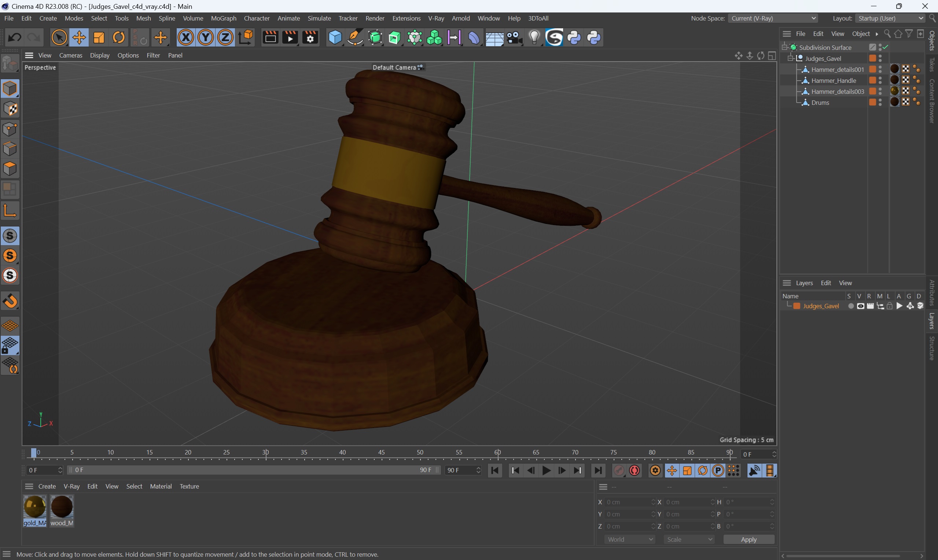
Task: Toggle Autokeying button
Action: point(634,470)
